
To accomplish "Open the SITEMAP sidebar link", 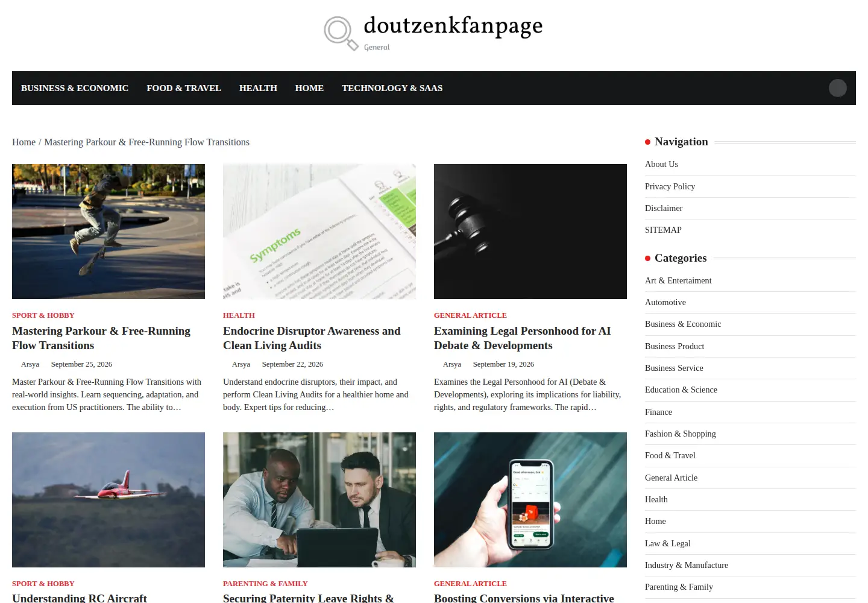I will tap(663, 230).
